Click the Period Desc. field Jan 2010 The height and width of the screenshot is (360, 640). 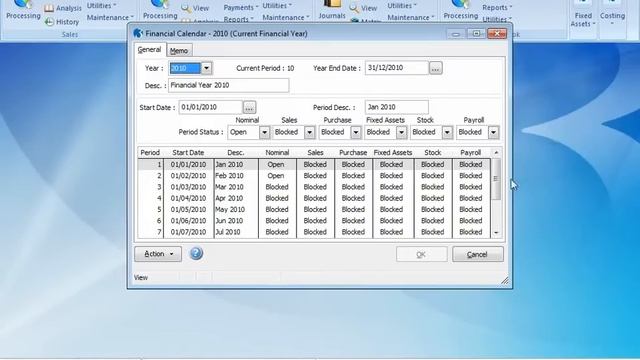pos(396,107)
